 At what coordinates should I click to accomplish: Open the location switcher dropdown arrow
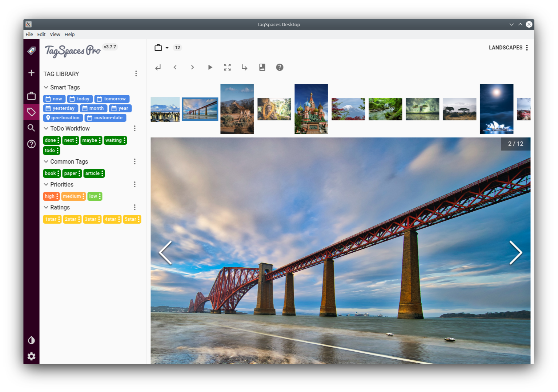tap(167, 48)
